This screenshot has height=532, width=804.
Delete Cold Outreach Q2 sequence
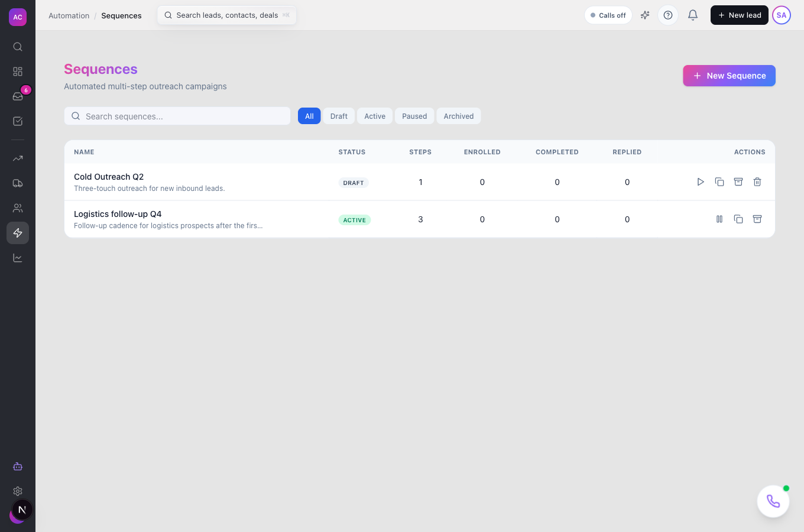point(757,182)
